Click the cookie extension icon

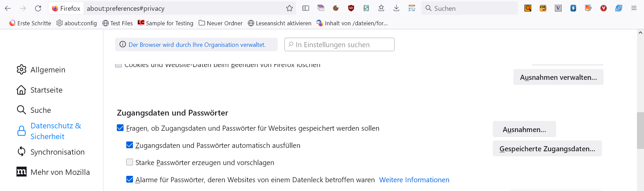pyautogui.click(x=336, y=8)
